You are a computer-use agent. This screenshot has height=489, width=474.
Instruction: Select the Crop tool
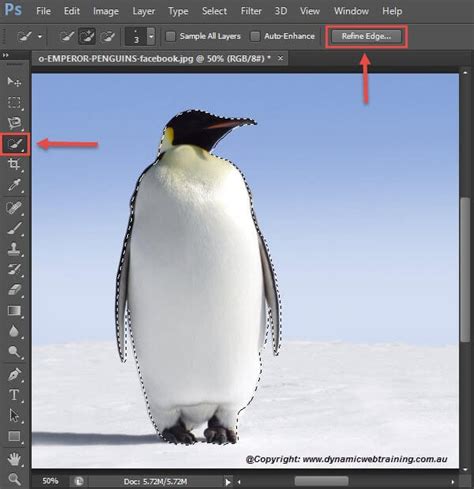14,164
